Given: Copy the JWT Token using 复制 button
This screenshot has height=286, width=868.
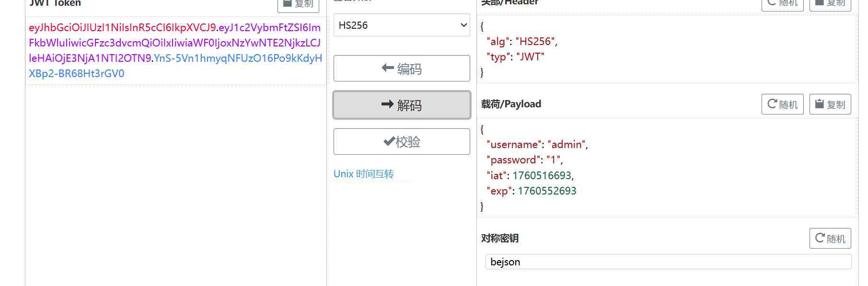Looking at the screenshot, I should pos(298,4).
